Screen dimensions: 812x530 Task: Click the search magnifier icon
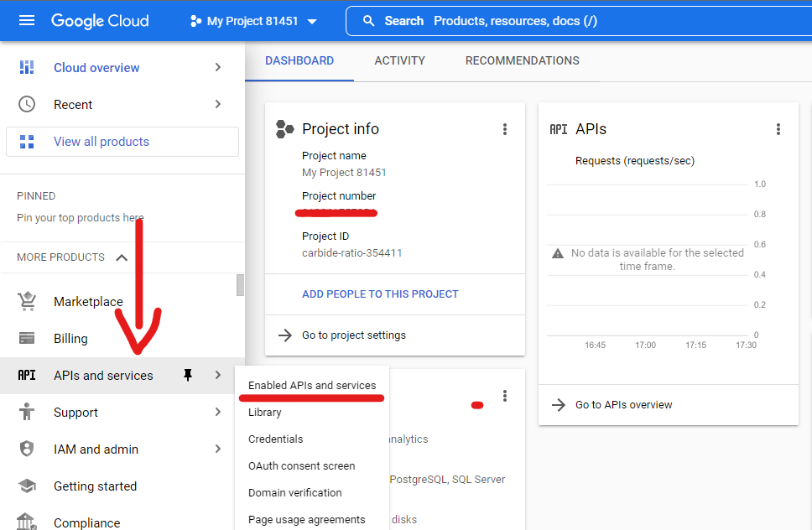tap(369, 21)
